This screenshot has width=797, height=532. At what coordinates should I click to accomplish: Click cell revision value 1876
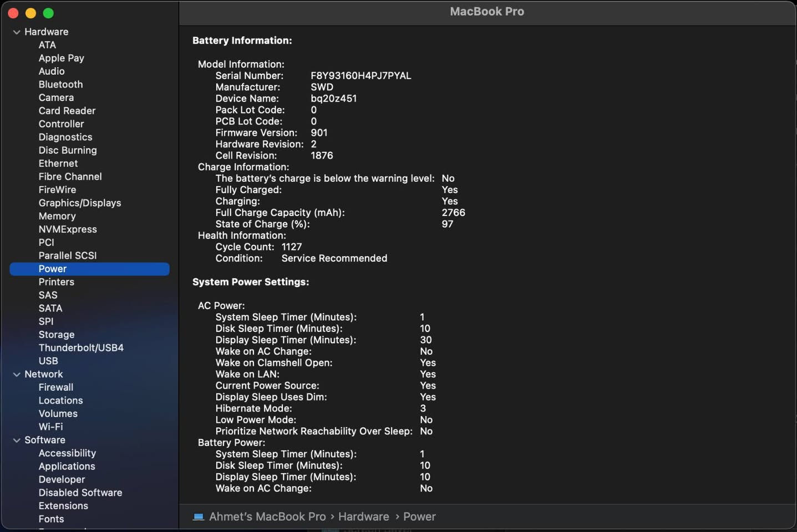[322, 156]
